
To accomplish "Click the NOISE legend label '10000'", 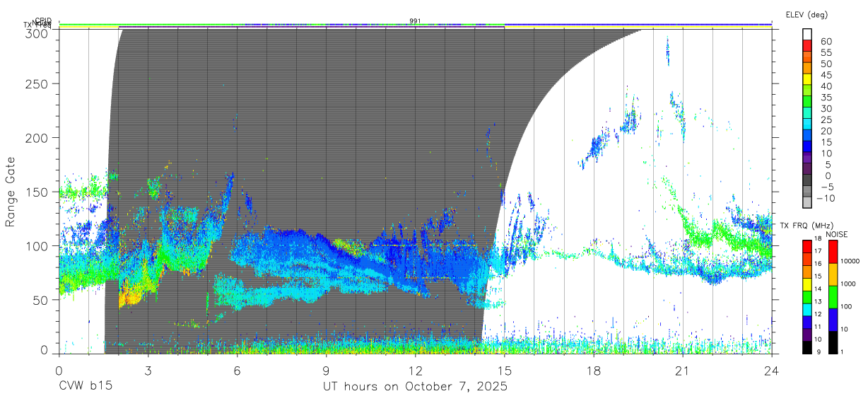I will pos(849,261).
